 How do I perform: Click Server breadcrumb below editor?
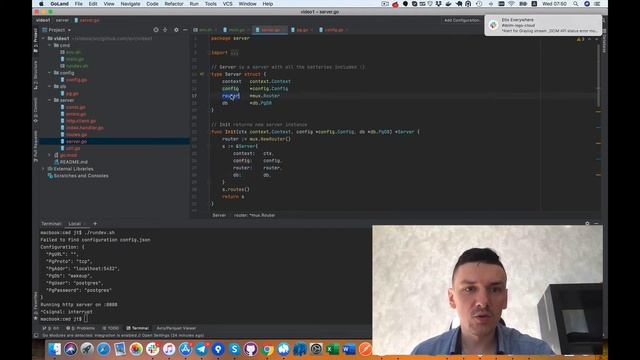pos(219,215)
